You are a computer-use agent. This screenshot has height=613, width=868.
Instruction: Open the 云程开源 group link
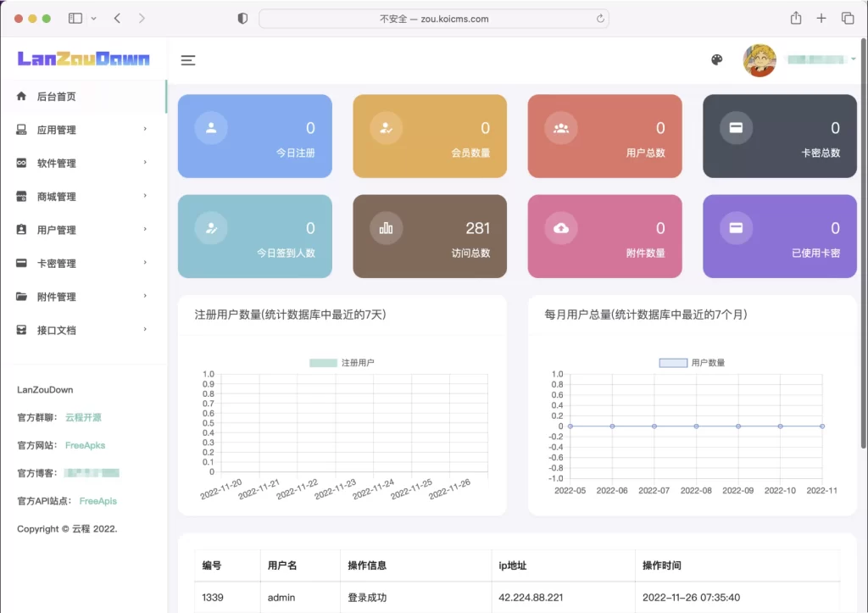[x=85, y=416]
